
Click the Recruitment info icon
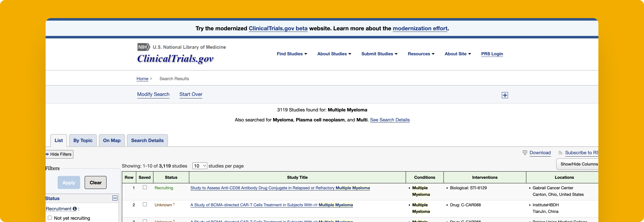coord(74,209)
